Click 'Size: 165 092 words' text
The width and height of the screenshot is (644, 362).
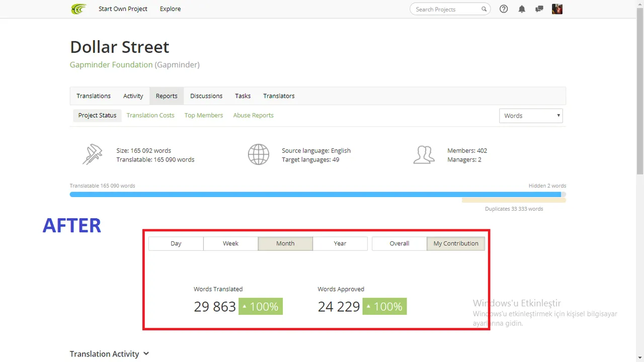(x=144, y=151)
